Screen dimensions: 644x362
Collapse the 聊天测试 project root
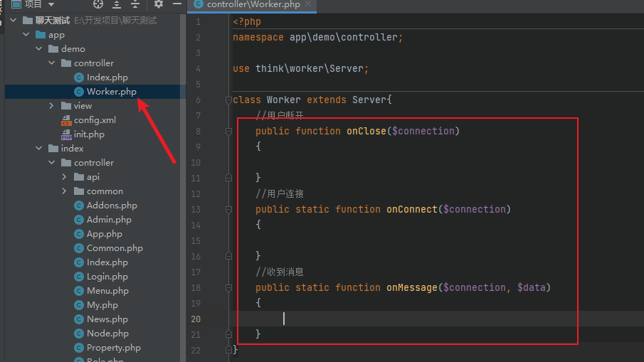pos(13,20)
